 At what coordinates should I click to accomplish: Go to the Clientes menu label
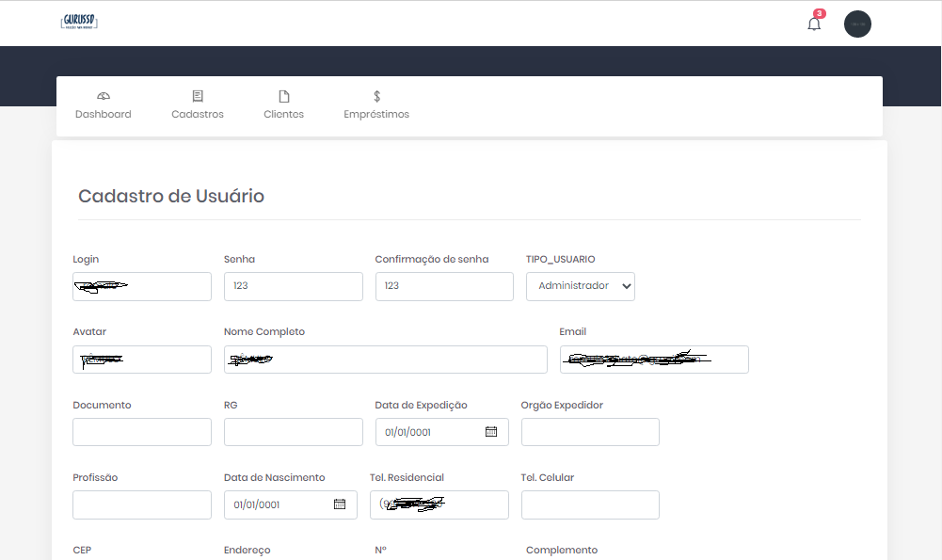(283, 114)
